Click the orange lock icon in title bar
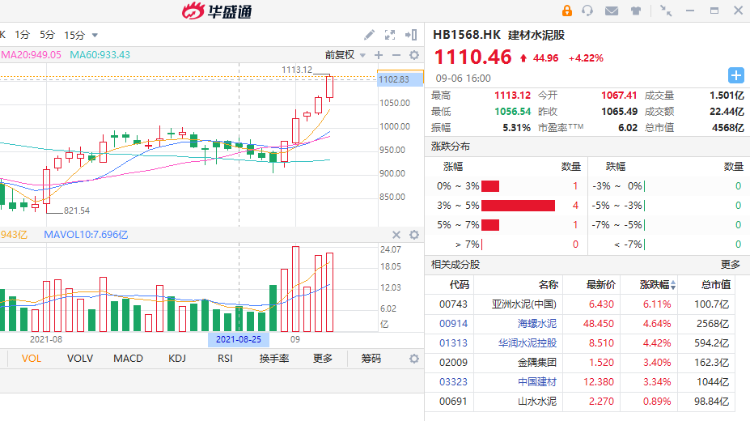The height and width of the screenshot is (421, 750). (568, 11)
